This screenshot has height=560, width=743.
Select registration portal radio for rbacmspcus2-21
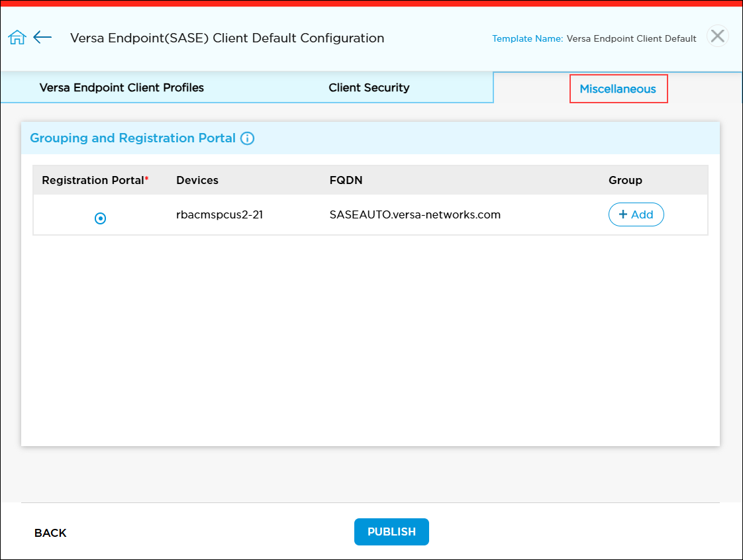point(101,218)
